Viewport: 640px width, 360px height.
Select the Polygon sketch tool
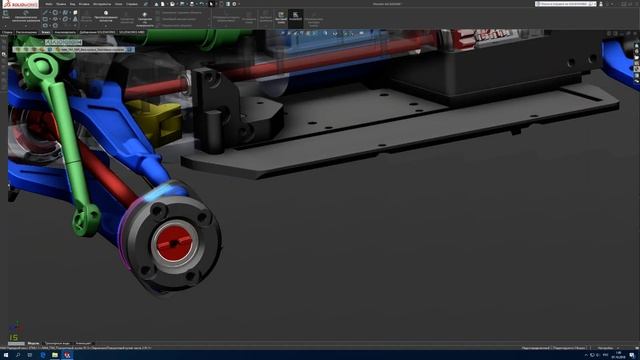[55, 26]
